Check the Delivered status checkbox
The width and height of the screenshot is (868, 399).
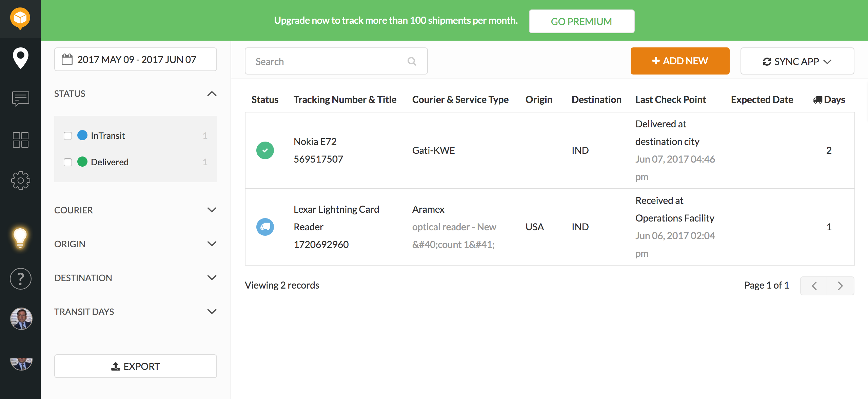[67, 162]
